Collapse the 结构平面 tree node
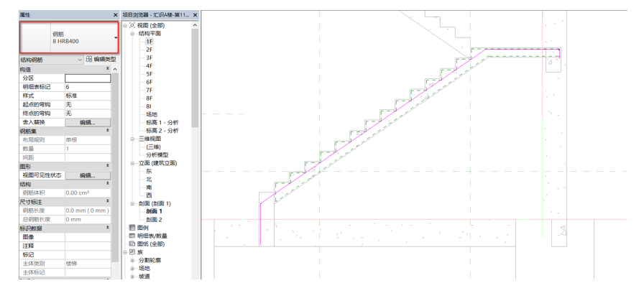644x301 pixels. pos(132,34)
